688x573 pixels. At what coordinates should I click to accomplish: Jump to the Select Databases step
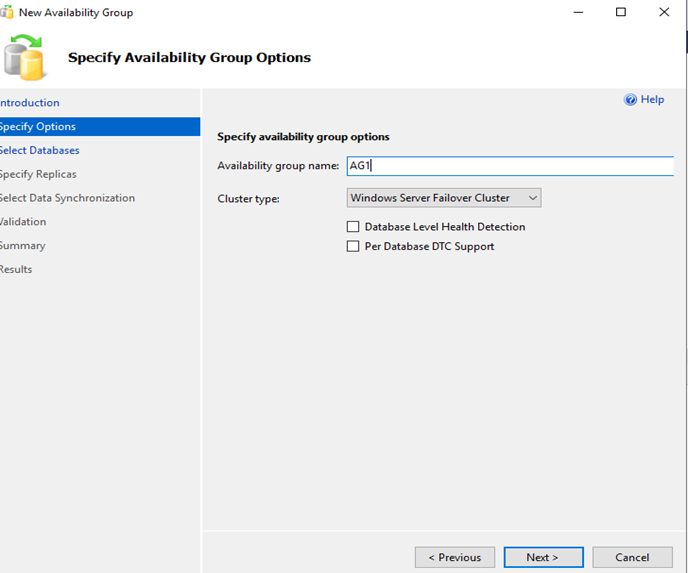[x=40, y=151]
